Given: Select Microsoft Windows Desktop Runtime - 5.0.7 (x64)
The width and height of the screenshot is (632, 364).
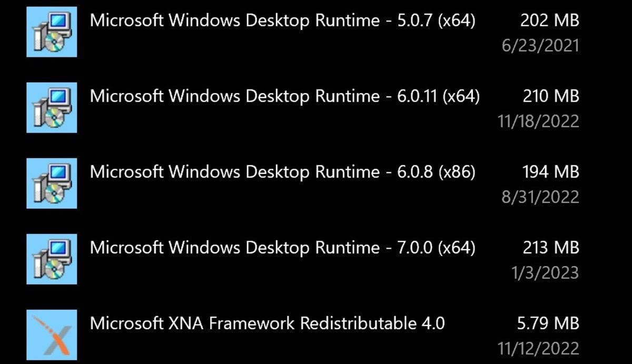Looking at the screenshot, I should click(283, 21).
